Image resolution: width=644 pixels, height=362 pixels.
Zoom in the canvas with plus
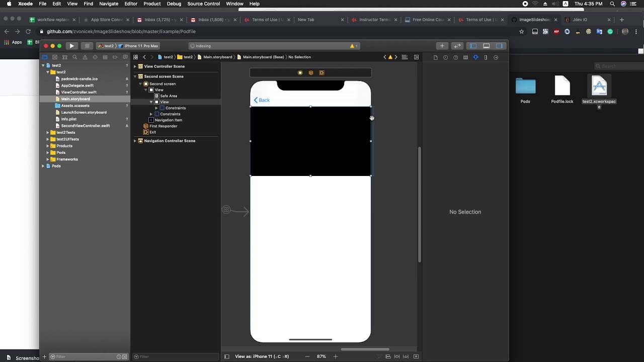click(x=336, y=356)
